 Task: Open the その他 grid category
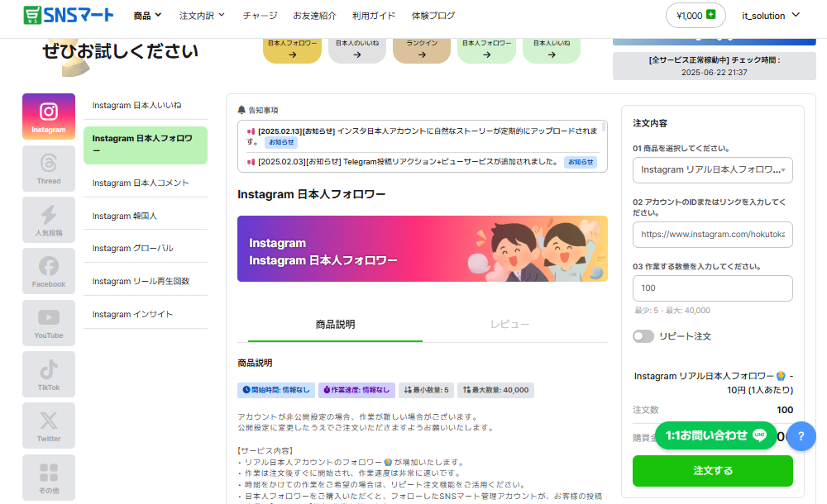(49, 478)
